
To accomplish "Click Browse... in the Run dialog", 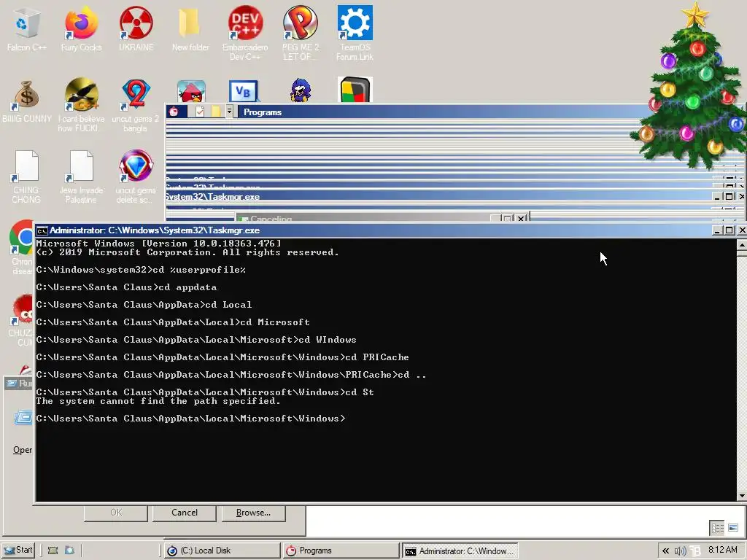I will click(253, 513).
